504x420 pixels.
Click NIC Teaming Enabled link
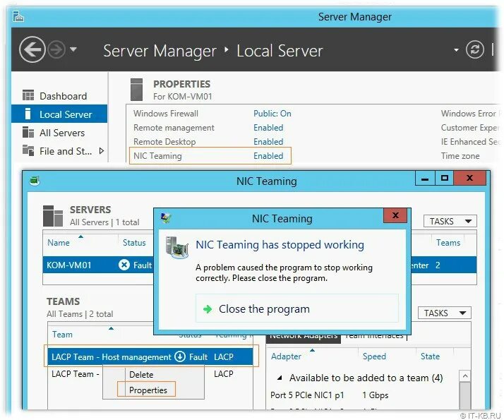tap(268, 156)
